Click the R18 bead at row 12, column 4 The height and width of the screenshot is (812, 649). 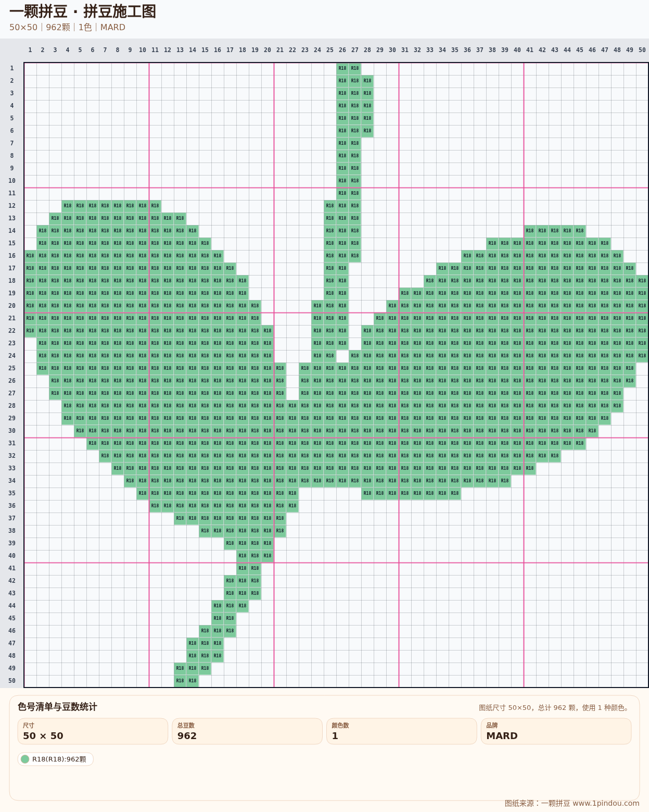click(x=68, y=206)
